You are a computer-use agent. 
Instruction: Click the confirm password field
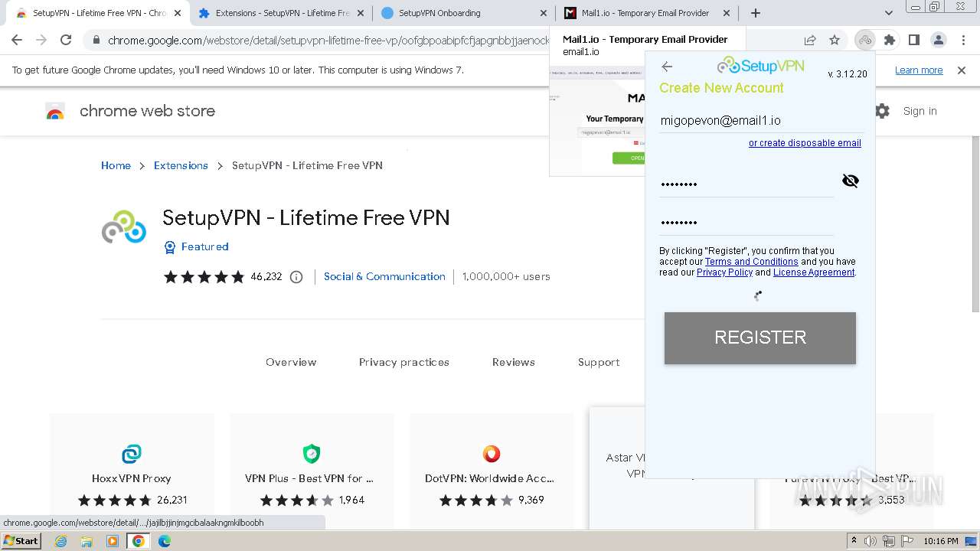tap(746, 223)
